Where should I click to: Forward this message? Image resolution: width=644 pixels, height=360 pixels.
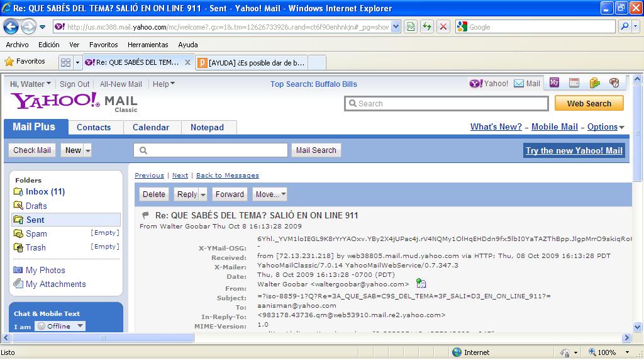[x=230, y=194]
